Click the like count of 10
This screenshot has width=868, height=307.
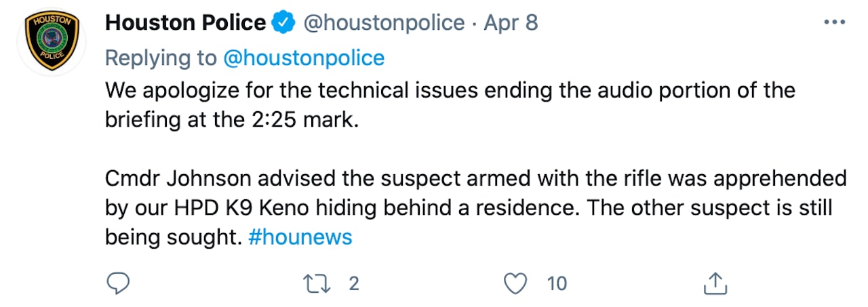(556, 283)
